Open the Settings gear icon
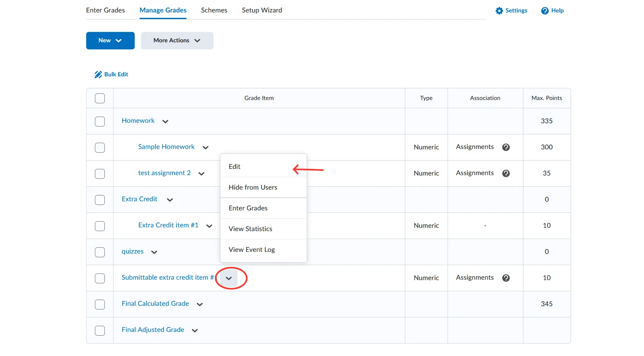The width and height of the screenshot is (644, 356). 499,10
